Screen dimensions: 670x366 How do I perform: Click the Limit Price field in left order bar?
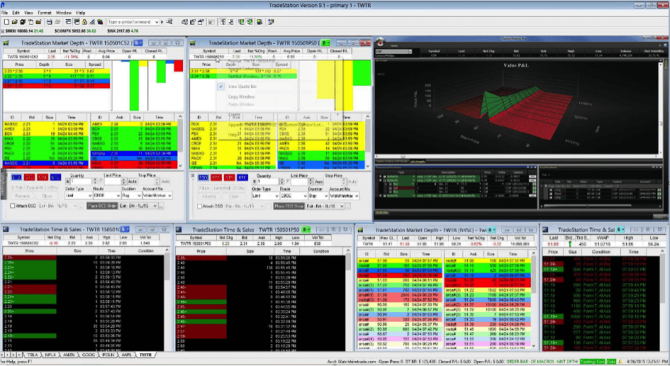[x=113, y=182]
